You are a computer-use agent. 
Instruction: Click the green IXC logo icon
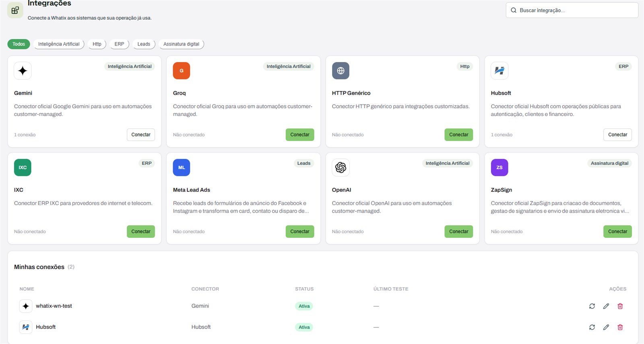pos(23,168)
